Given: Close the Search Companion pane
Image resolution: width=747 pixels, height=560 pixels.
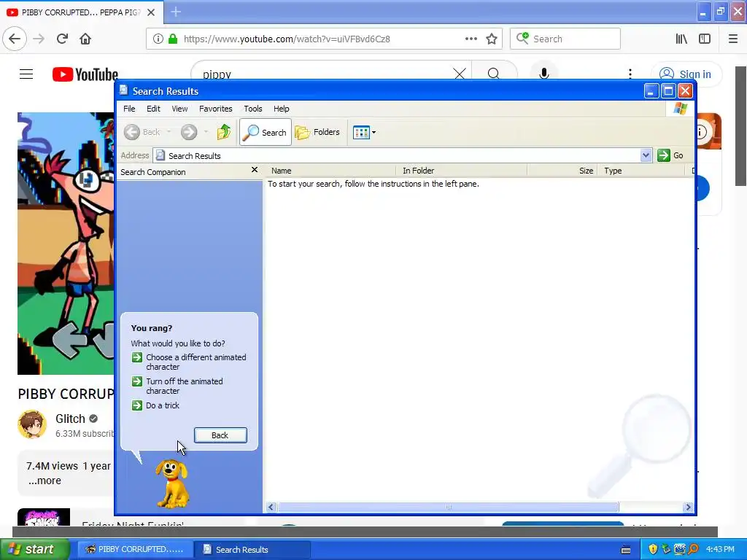Looking at the screenshot, I should (x=255, y=169).
